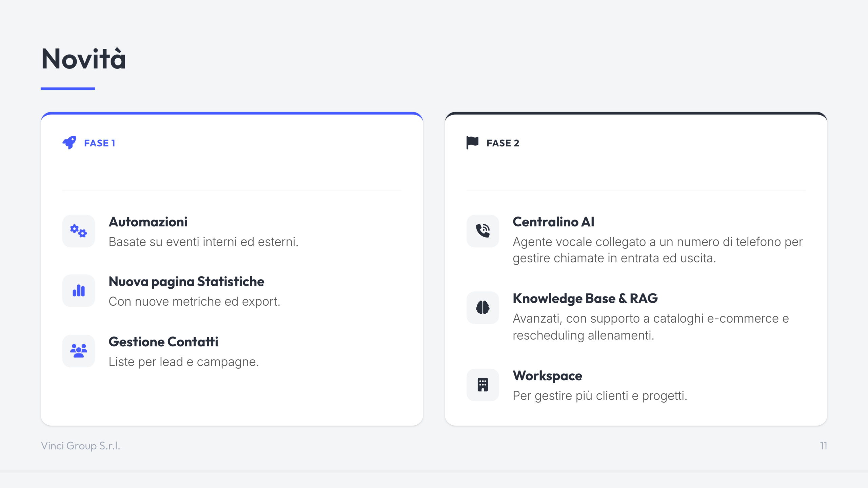
Task: Click the building icon for Workspace
Action: point(482,385)
